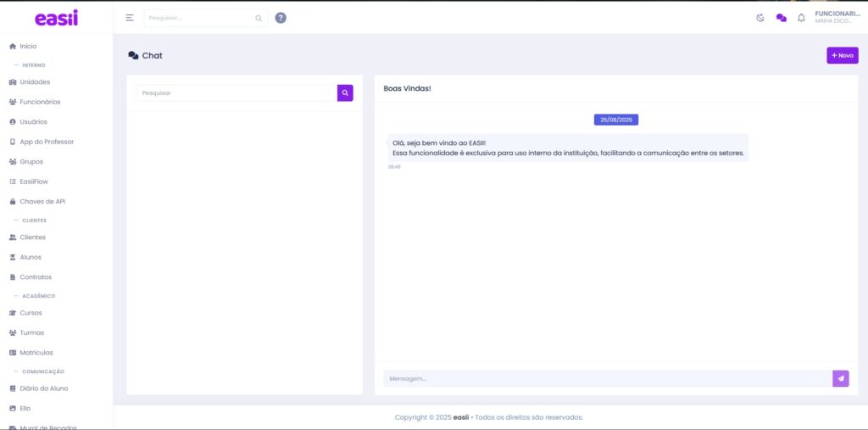Focus the chat Pesquisar field
868x430 pixels.
coord(236,93)
